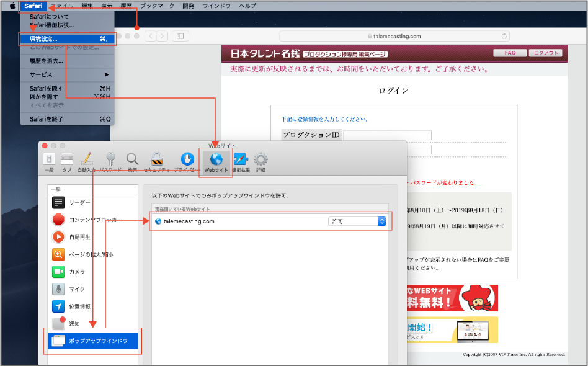The height and width of the screenshot is (366, 588).
Task: Click the yellow 開始! banner on the page
Action: click(452, 329)
